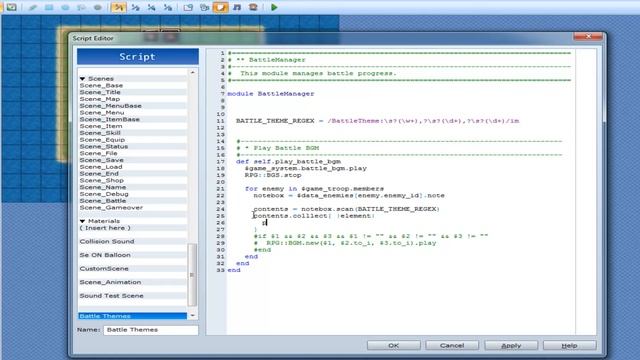Viewport: 640px width, 360px height.
Task: Select Scene_Skill script entry
Action: (133, 133)
